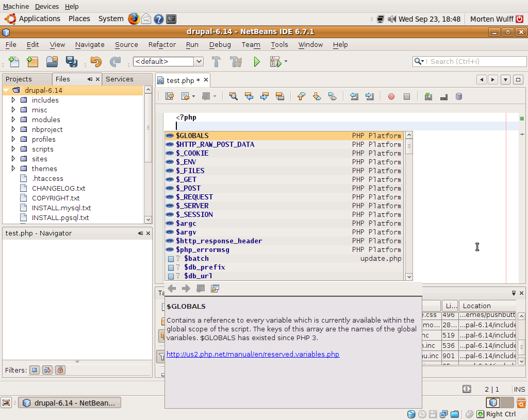Start macro recording (red circle)
528x420 pixels.
point(391,96)
